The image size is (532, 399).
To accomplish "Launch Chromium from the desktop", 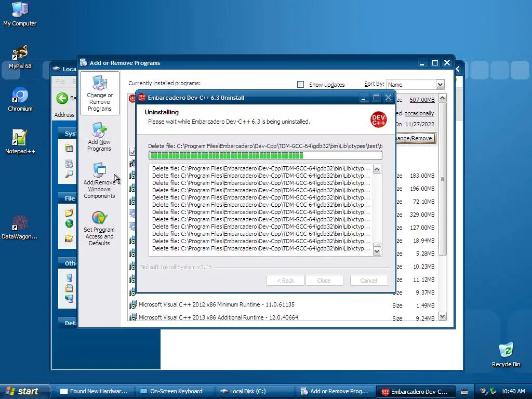I will [x=20, y=99].
